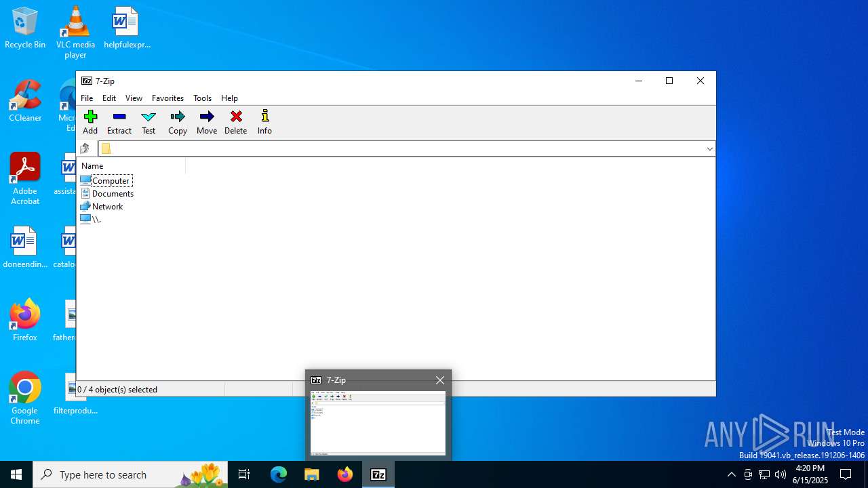Select the doneendin Word document icon
The width and height of the screenshot is (868, 488).
click(x=25, y=247)
